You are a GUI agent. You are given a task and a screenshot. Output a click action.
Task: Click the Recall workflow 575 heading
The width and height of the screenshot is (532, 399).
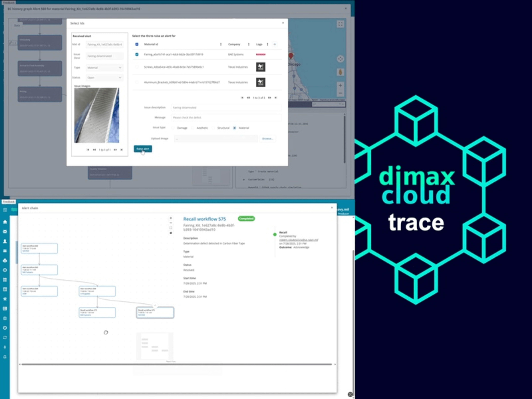[x=204, y=219]
